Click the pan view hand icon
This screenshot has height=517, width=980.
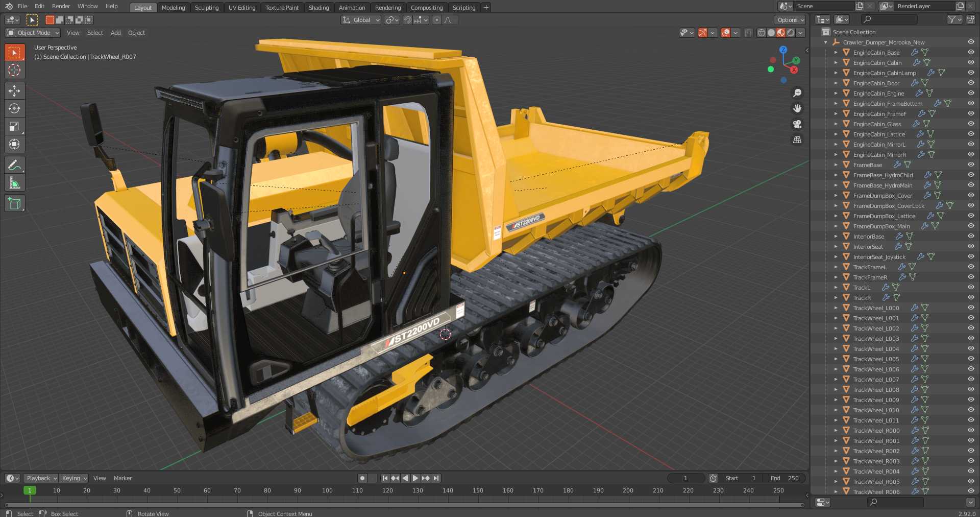[797, 108]
